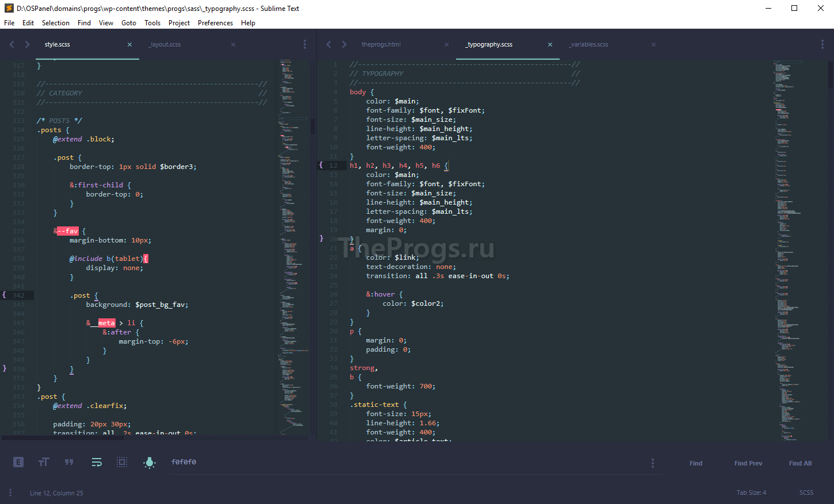Close the theprogs.html tab
Image resolution: width=834 pixels, height=504 pixels.
click(x=446, y=44)
